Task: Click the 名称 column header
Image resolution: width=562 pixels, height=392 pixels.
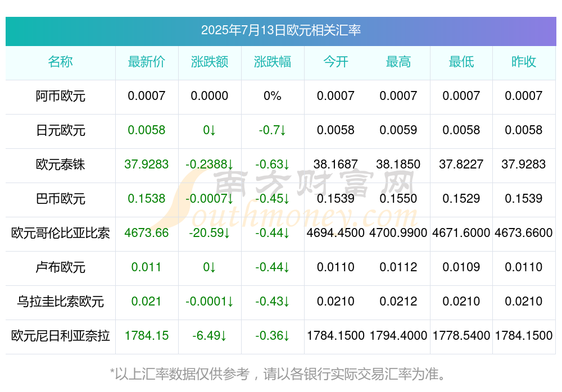Action: [60, 62]
